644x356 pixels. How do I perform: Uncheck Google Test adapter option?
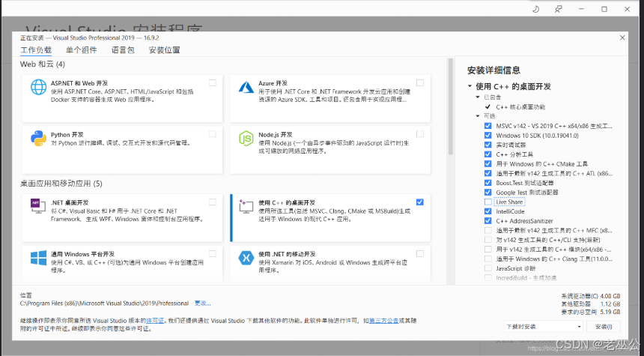(488, 192)
